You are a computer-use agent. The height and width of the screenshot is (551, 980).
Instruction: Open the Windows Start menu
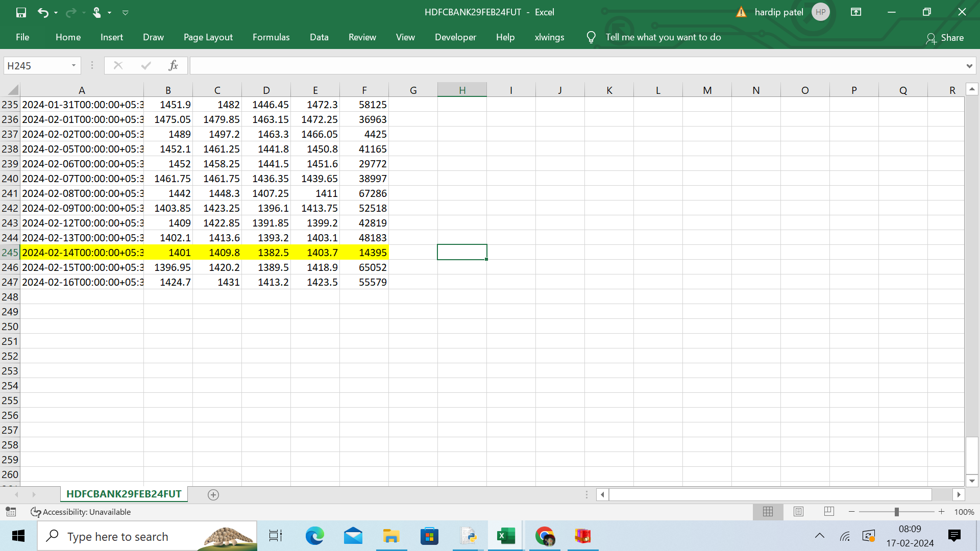[x=18, y=536]
